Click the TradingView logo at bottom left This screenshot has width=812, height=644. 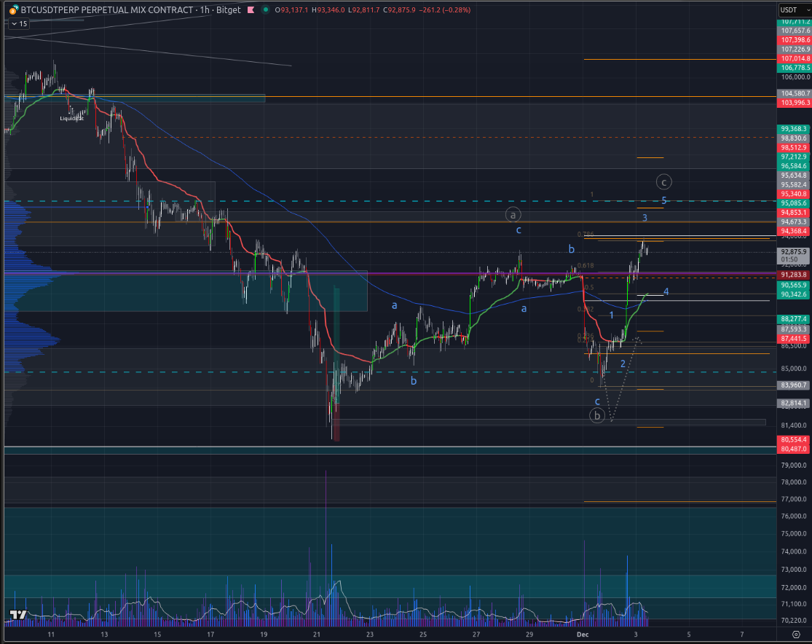(18, 616)
